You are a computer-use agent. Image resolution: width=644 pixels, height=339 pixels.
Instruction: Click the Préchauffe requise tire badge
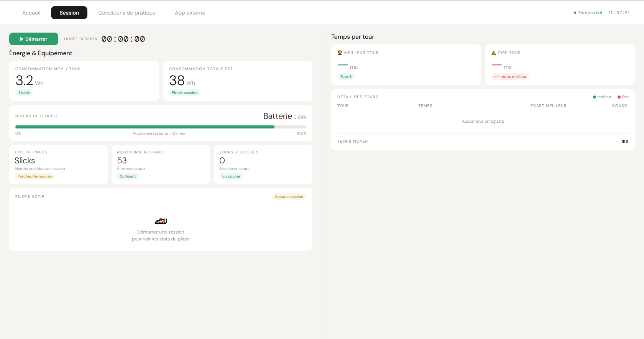34,176
